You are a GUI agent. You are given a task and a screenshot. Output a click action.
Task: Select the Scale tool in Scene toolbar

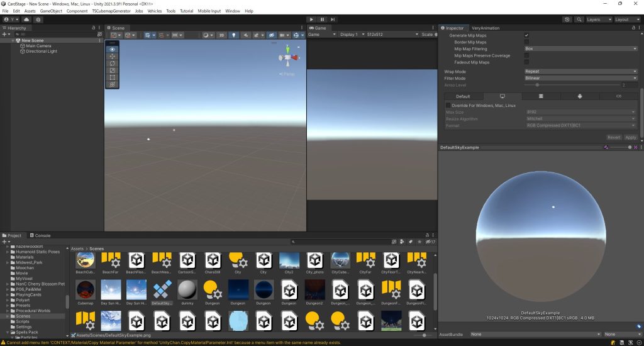(112, 70)
